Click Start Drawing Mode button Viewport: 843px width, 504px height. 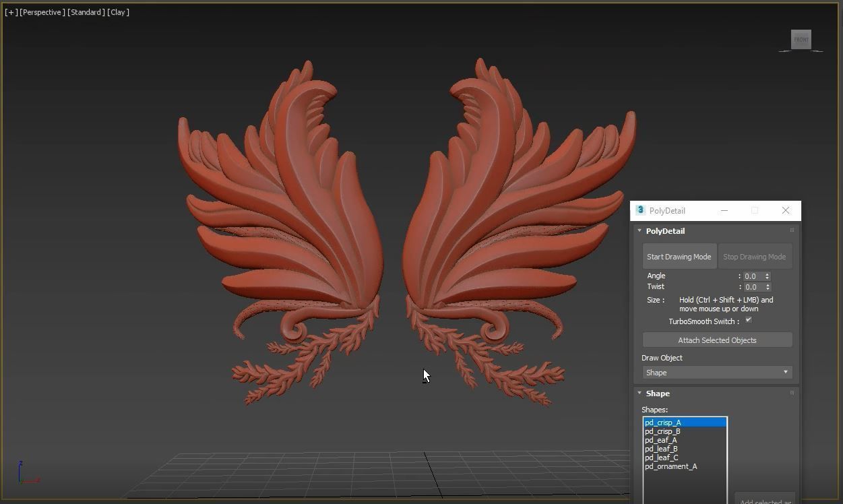[679, 257]
